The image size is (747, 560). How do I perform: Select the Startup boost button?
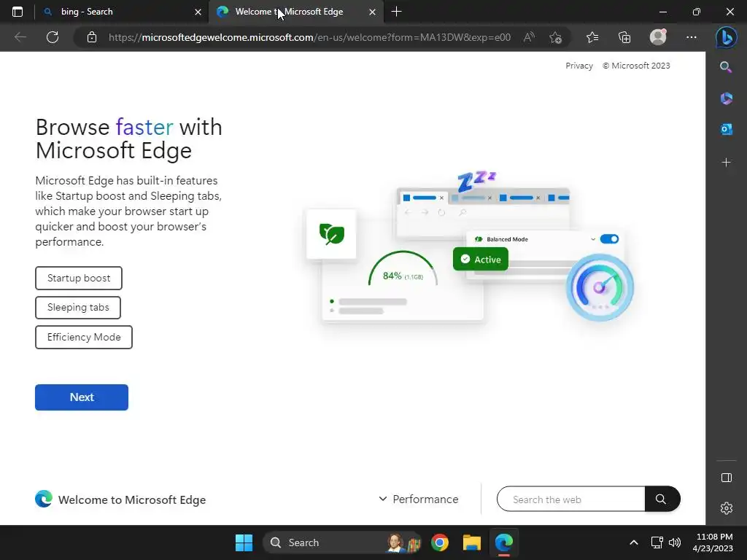click(79, 278)
